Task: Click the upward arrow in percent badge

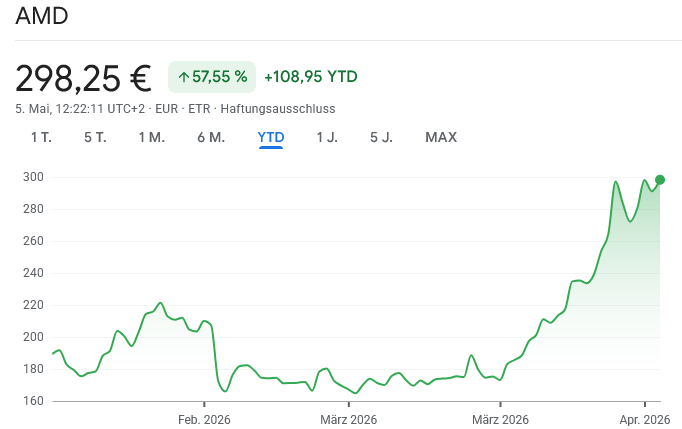Action: (184, 77)
